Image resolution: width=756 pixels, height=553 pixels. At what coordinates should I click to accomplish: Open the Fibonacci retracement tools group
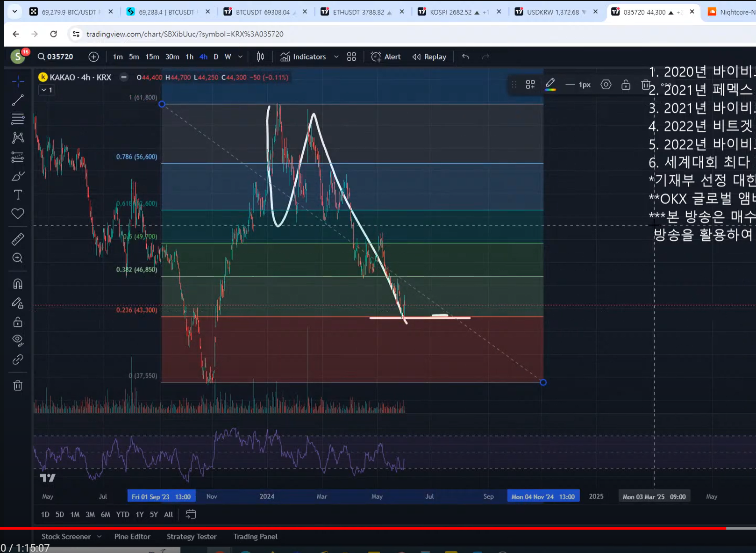(x=18, y=119)
